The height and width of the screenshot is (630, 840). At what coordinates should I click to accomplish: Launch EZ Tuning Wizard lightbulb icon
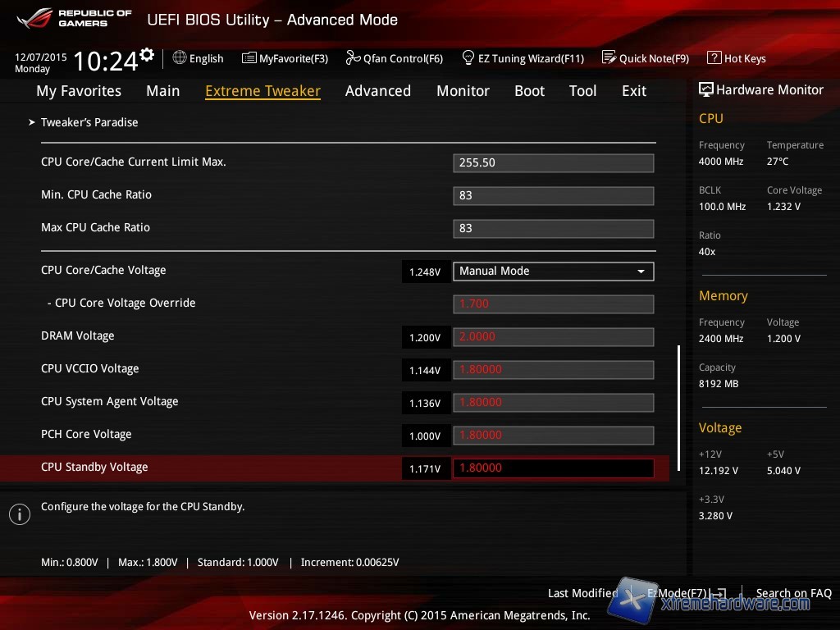[x=468, y=58]
